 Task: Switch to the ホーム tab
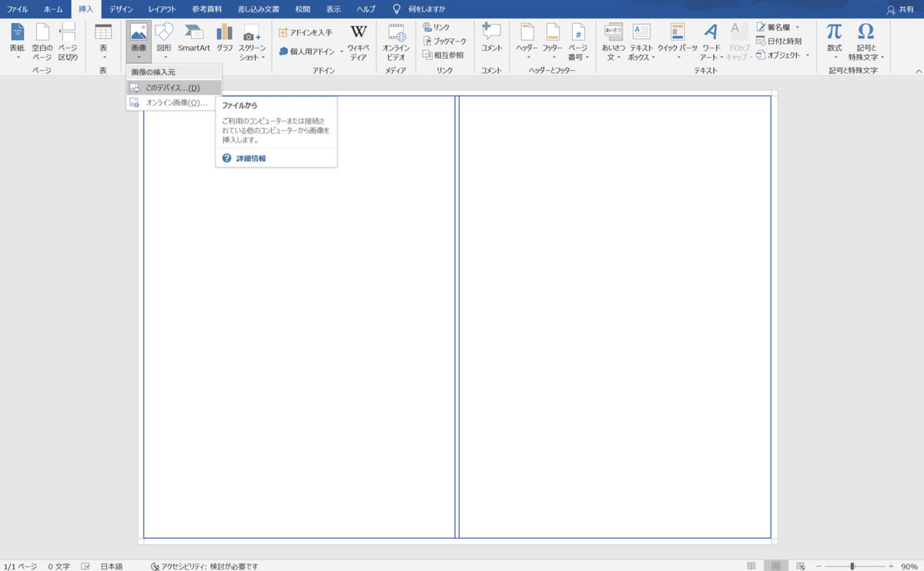54,9
